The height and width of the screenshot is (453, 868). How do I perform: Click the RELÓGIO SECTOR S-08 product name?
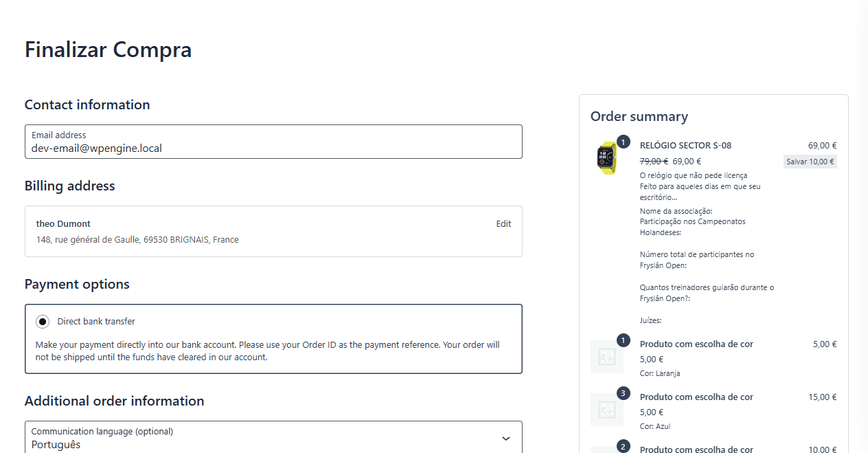point(685,146)
